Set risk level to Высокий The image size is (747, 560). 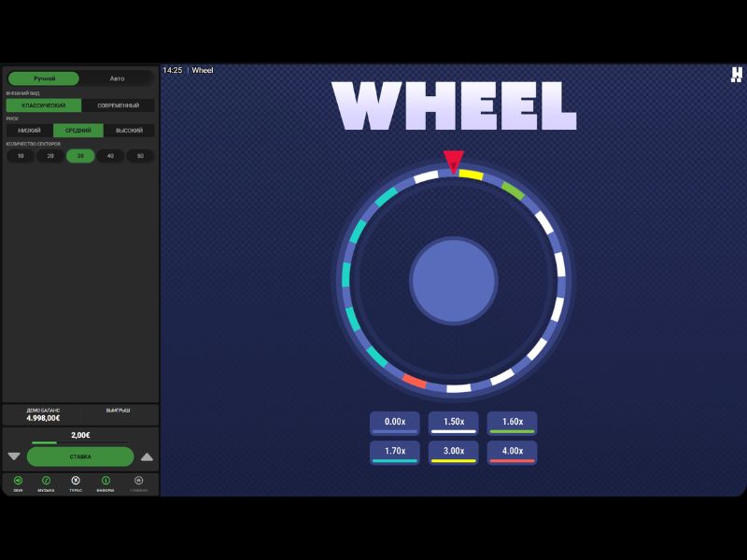coord(128,130)
